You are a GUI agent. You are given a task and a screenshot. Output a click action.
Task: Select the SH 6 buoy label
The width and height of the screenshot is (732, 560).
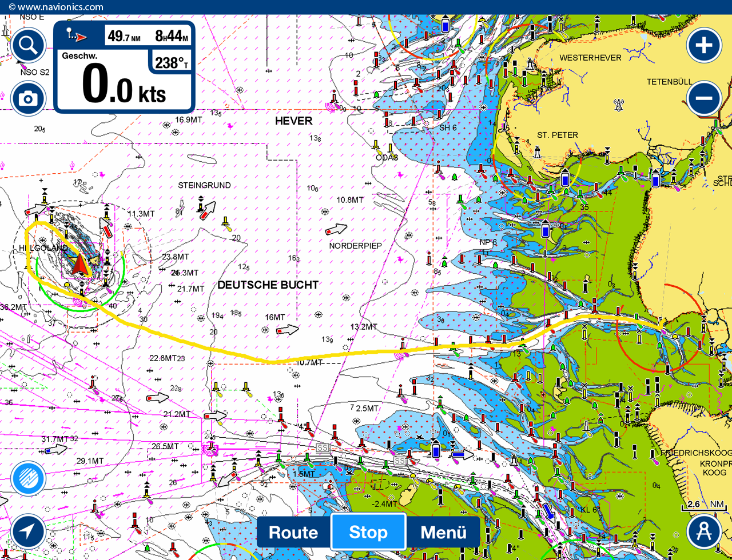[448, 127]
